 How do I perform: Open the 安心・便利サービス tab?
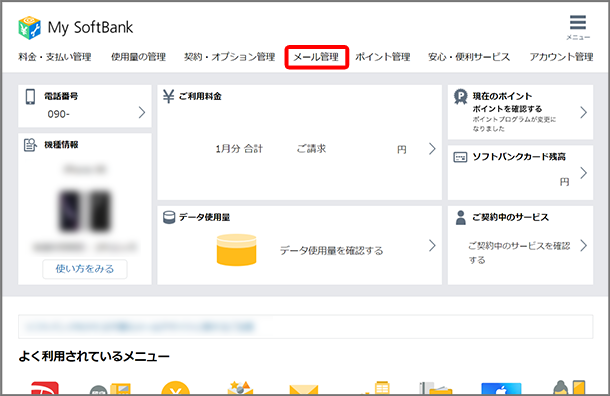point(469,57)
